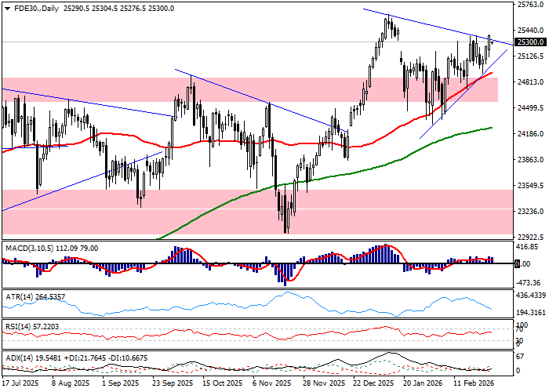Click the 23 Sep 2025 date label
549x392 pixels.
coord(173,385)
